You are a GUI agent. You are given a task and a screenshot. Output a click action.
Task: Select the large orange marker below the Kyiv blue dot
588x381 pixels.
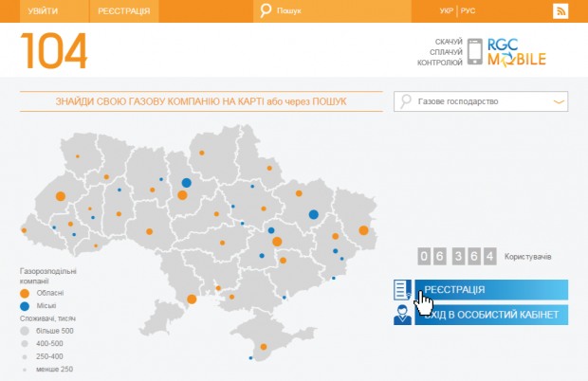pos(182,195)
